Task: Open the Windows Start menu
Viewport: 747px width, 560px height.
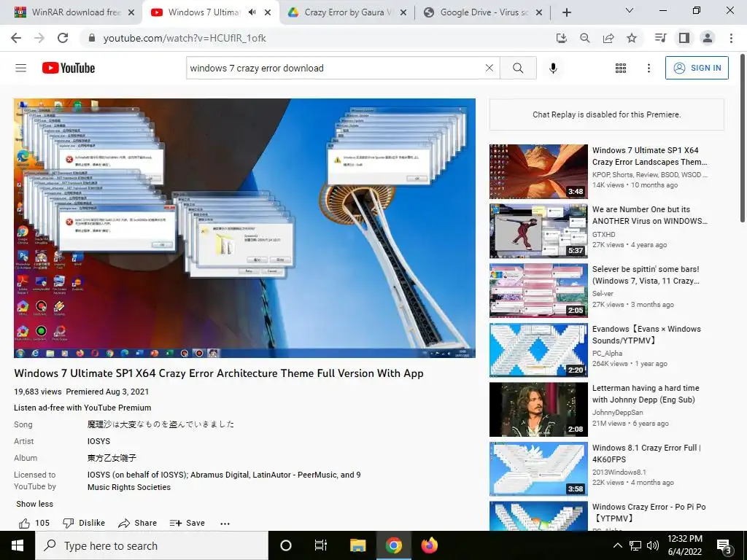Action: pos(18,545)
